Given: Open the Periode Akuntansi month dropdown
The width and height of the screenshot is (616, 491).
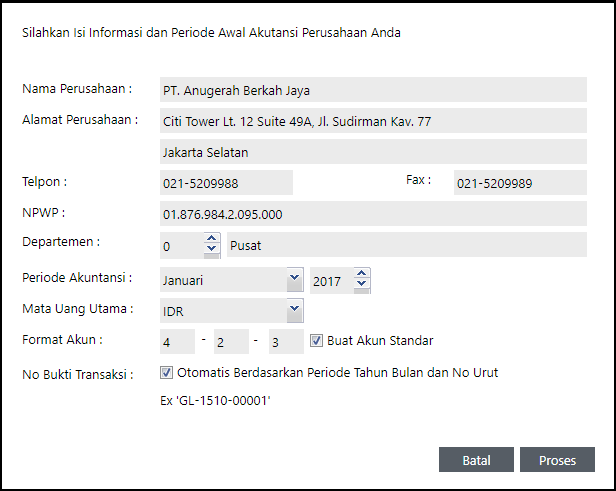Looking at the screenshot, I should pyautogui.click(x=294, y=276).
